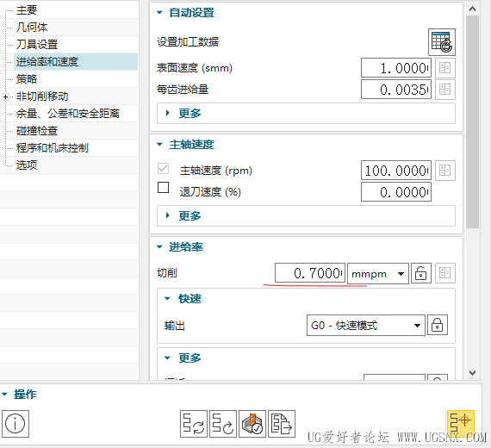Click the highlighted orange tool path display icon
Viewport: 491px width, 448px height.
[460, 424]
